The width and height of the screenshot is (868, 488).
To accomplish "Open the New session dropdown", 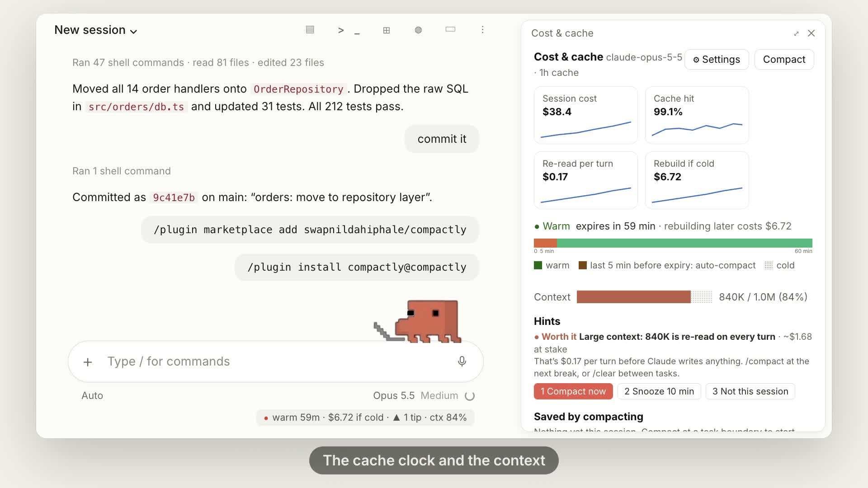I will pos(95,30).
